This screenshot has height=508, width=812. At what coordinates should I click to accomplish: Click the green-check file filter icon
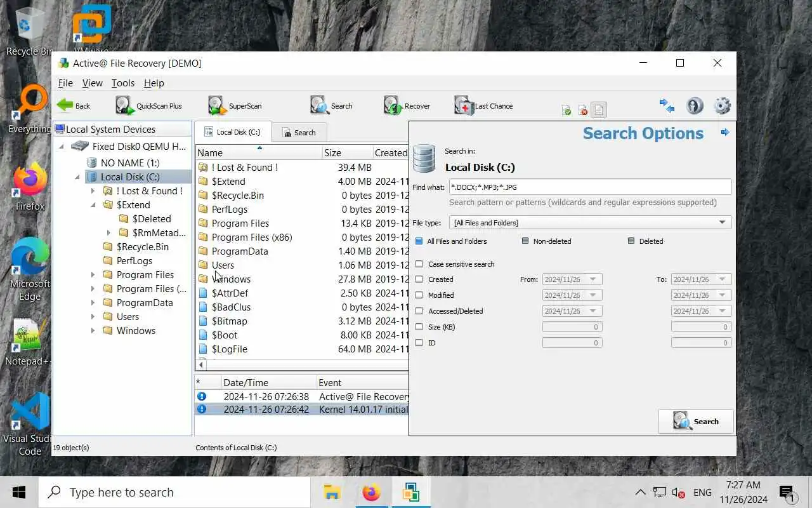point(566,110)
